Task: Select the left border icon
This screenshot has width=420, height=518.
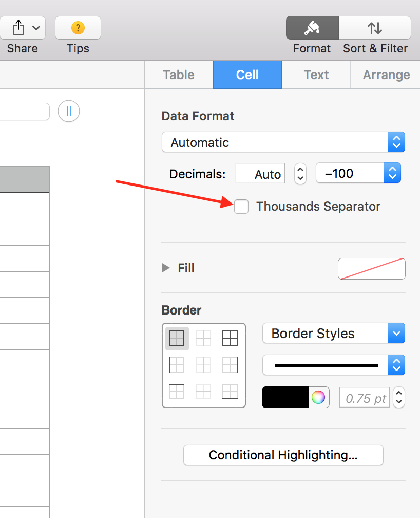Action: pyautogui.click(x=177, y=365)
